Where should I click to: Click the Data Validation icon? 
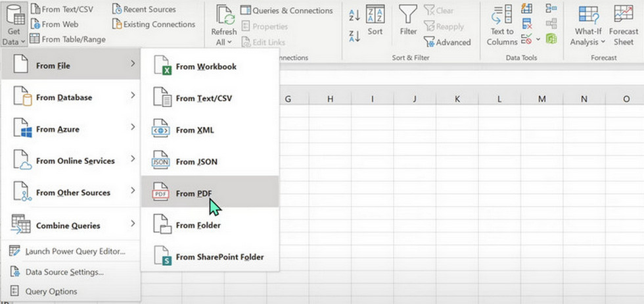point(526,39)
